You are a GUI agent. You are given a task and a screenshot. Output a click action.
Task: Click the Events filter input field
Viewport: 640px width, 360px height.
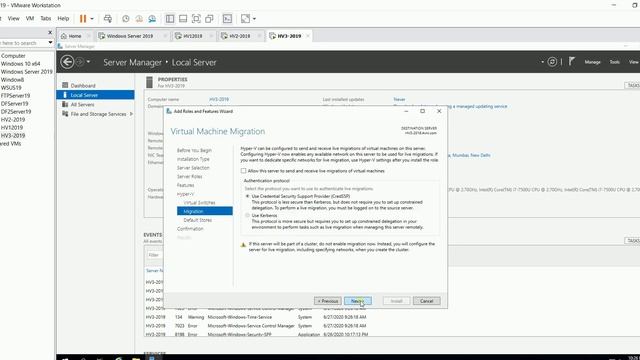coord(154,255)
